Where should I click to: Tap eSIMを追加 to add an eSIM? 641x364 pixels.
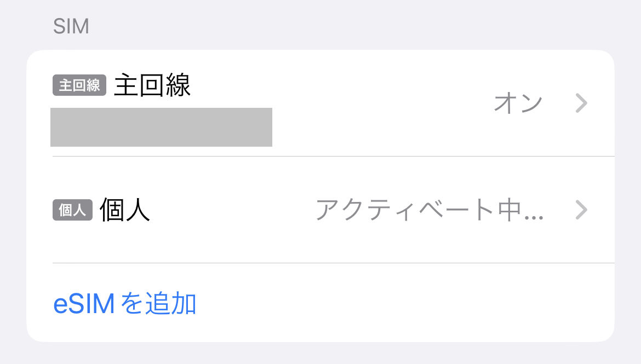(x=125, y=304)
